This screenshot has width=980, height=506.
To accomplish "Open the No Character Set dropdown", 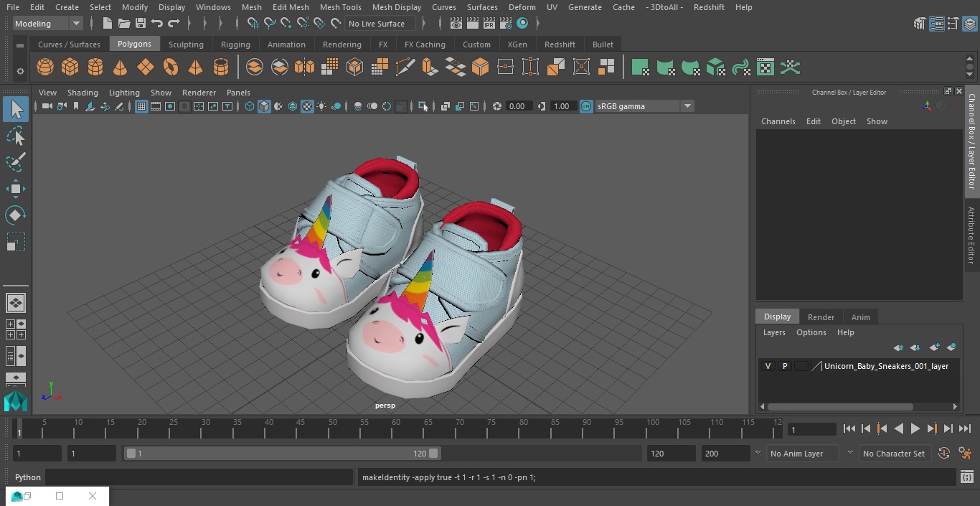I will [894, 454].
